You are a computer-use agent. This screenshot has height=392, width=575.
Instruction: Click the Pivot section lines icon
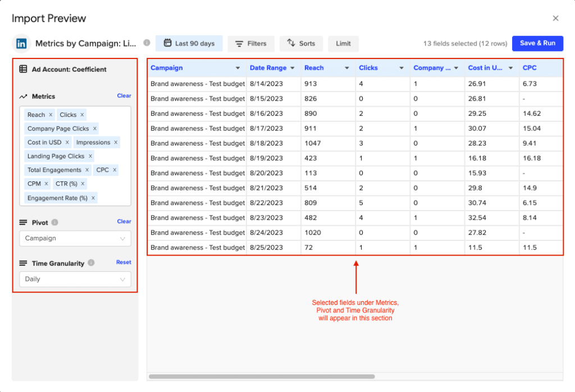point(23,222)
